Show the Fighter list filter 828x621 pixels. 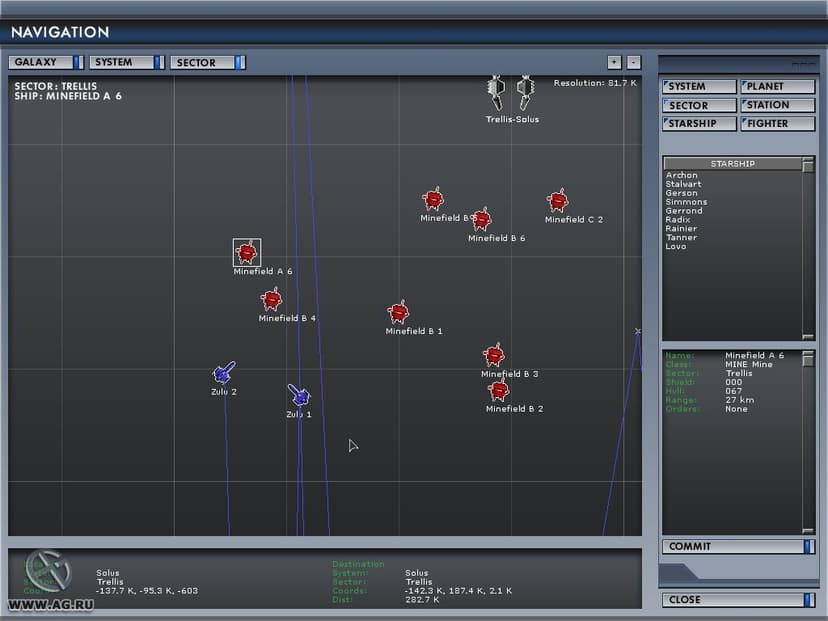coord(778,124)
